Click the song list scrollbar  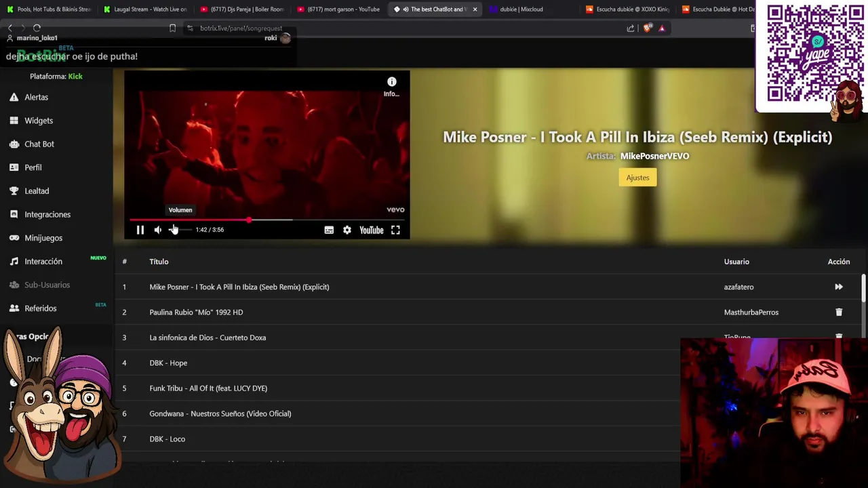(x=863, y=288)
